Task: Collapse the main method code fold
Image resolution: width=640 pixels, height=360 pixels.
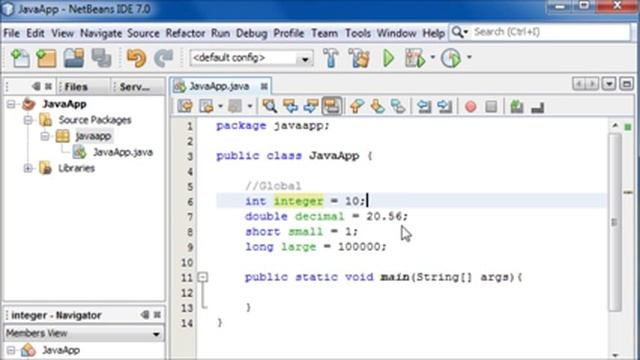Action: click(x=202, y=278)
